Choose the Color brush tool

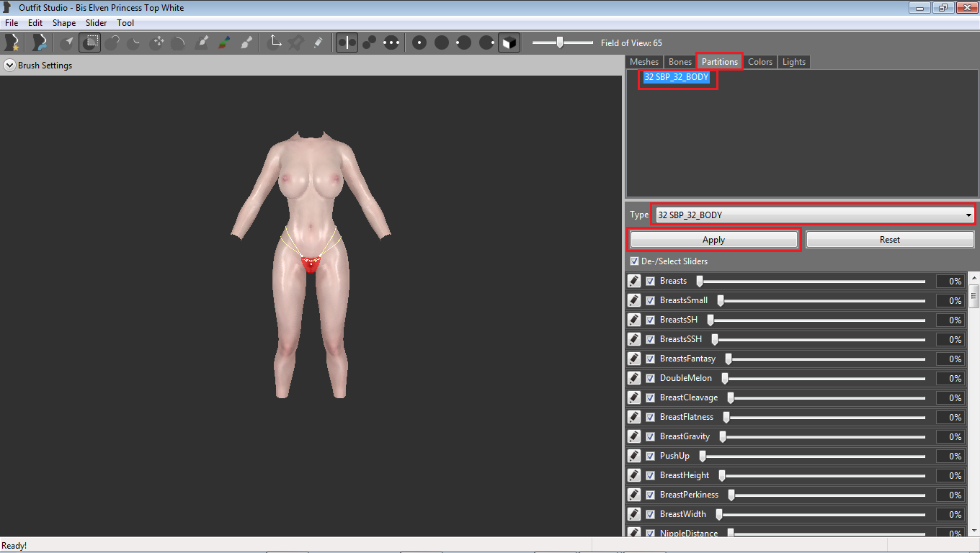[x=224, y=42]
